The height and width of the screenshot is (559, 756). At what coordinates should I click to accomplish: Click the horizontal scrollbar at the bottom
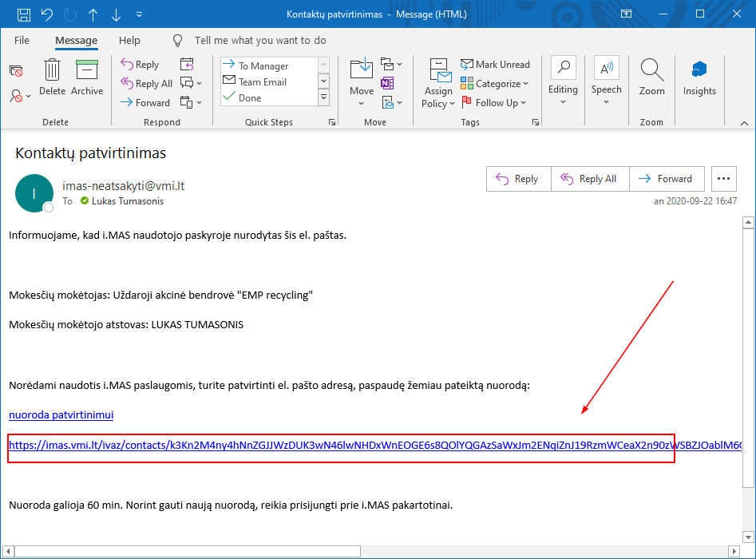click(x=188, y=551)
